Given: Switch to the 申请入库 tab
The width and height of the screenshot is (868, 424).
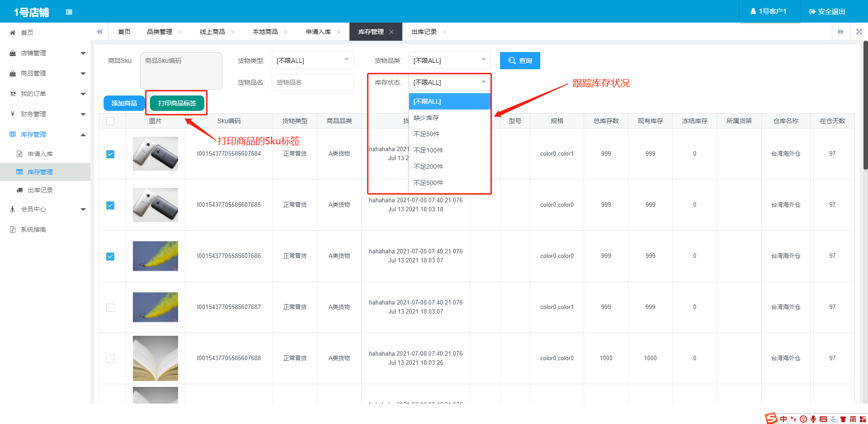Looking at the screenshot, I should coord(318,32).
